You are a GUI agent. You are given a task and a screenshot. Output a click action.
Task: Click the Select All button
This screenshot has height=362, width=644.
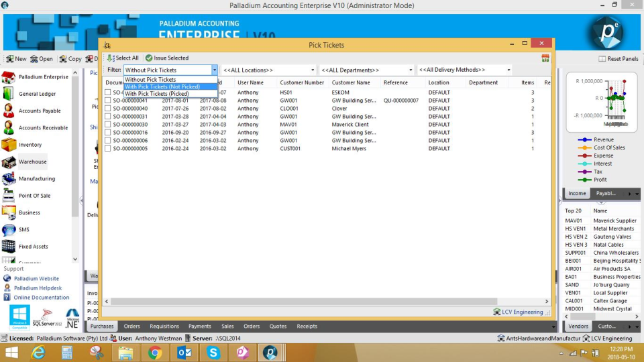[x=123, y=58]
